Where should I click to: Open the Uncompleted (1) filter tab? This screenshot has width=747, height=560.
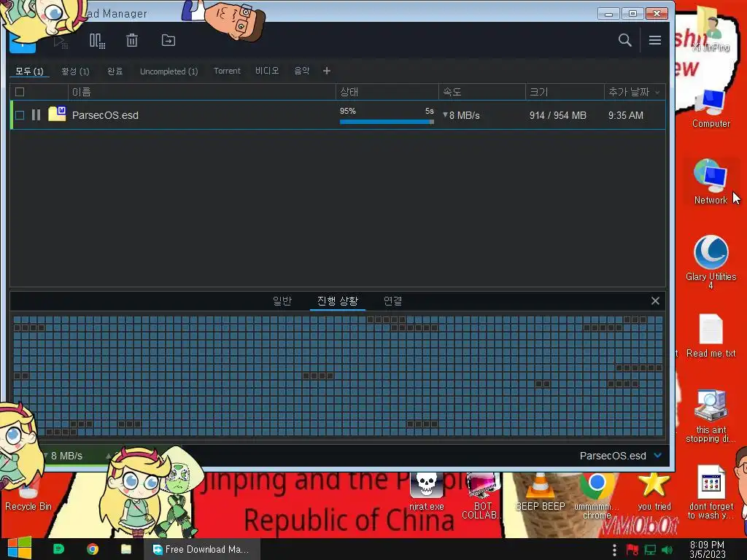(169, 71)
